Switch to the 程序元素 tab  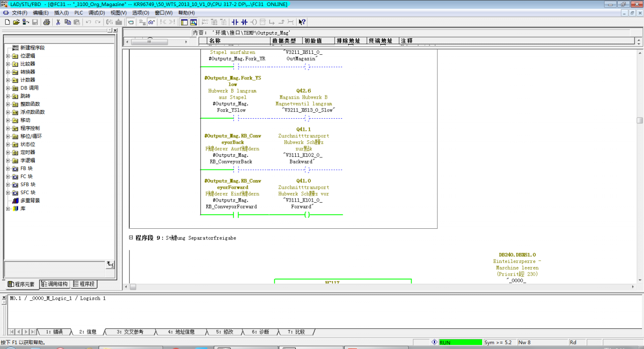click(21, 284)
